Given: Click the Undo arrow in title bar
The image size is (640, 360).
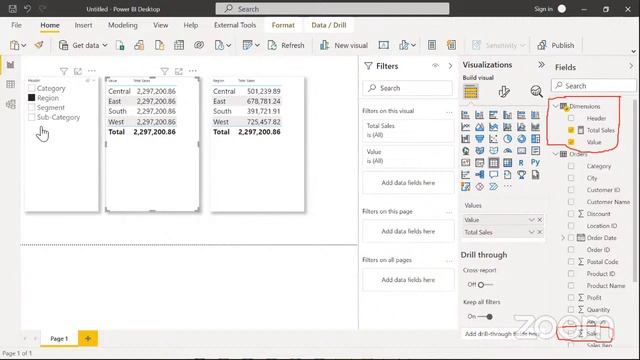Looking at the screenshot, I should tap(27, 9).
